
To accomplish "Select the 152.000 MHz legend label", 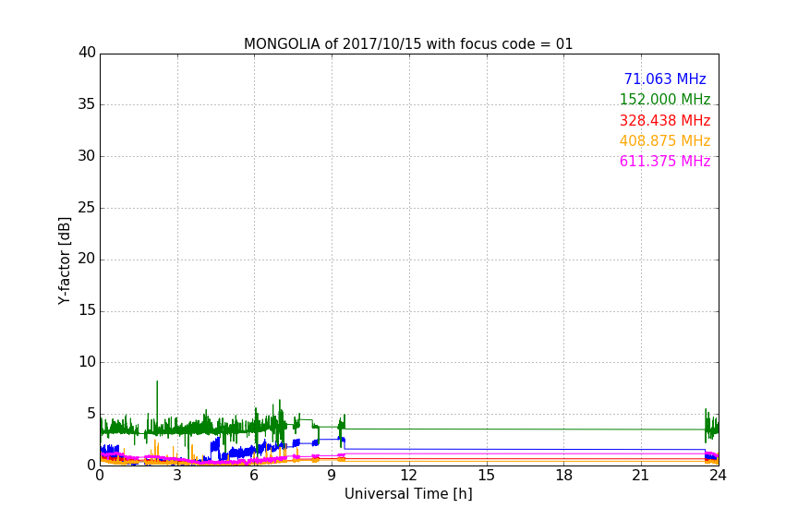I will click(x=665, y=100).
